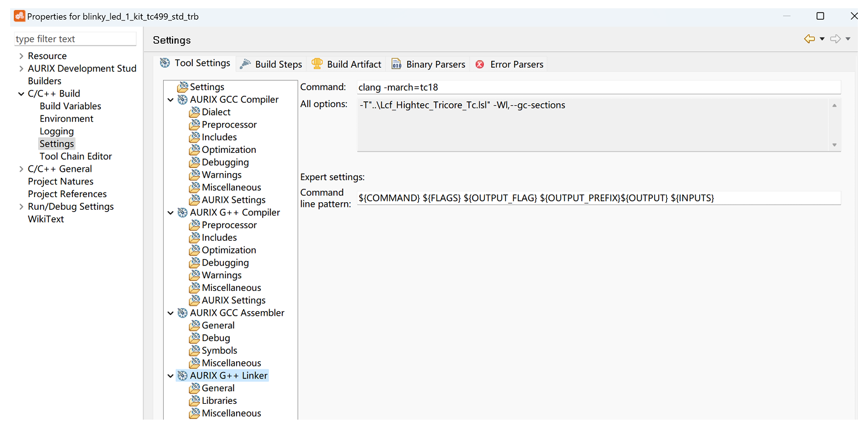Click the type filter text box
This screenshot has width=868, height=438.
[75, 39]
